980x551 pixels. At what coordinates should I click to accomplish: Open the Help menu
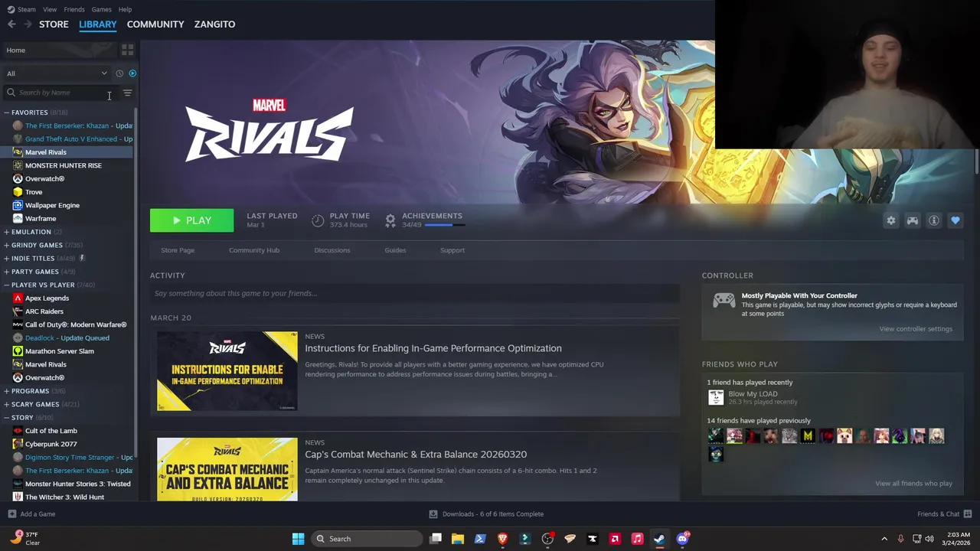tap(125, 9)
